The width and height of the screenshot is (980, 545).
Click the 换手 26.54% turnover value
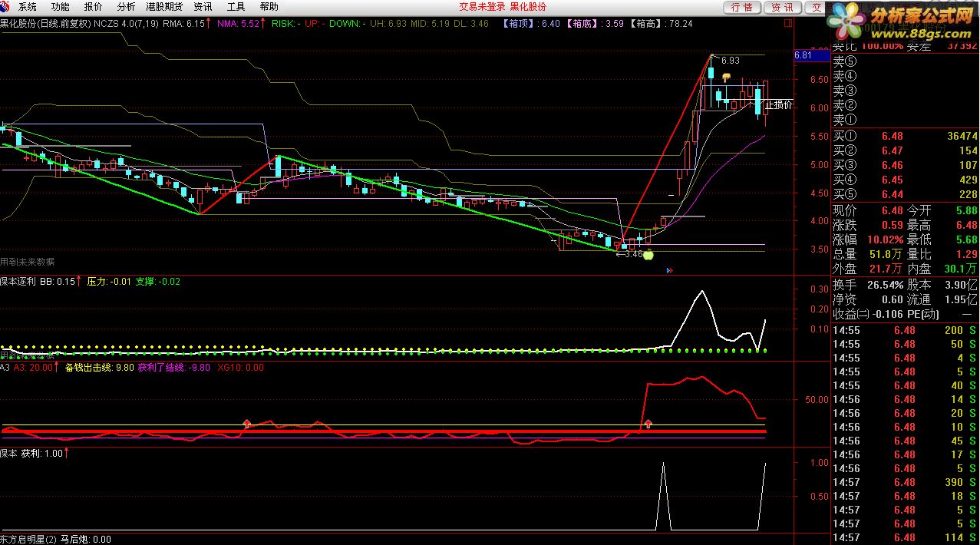(x=869, y=285)
